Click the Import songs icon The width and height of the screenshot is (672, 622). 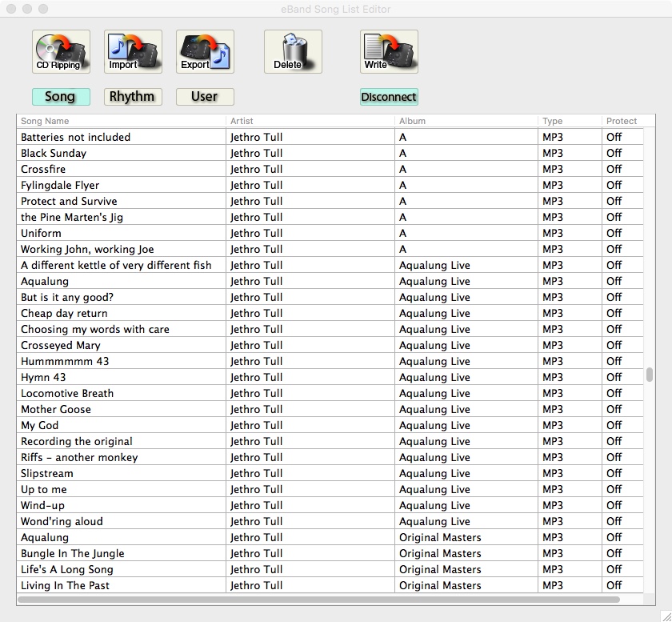pyautogui.click(x=133, y=51)
